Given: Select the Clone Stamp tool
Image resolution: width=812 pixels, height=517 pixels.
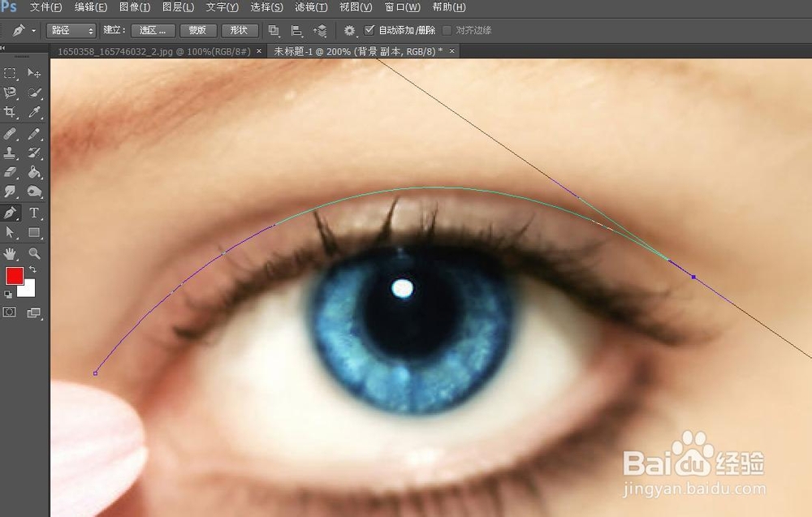Looking at the screenshot, I should point(11,153).
